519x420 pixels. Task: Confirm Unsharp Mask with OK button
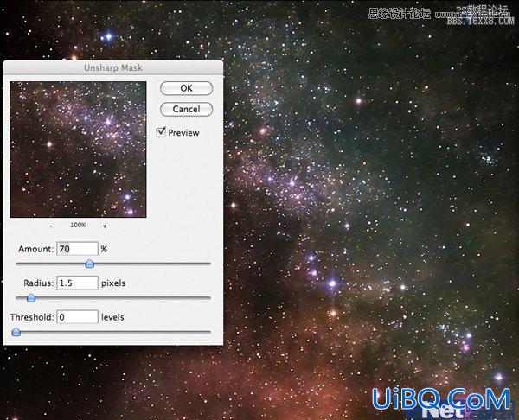[x=186, y=88]
